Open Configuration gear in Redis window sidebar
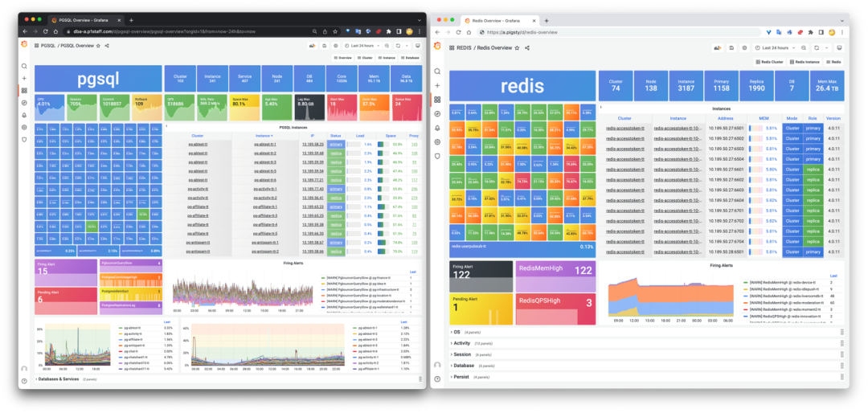 pyautogui.click(x=437, y=142)
